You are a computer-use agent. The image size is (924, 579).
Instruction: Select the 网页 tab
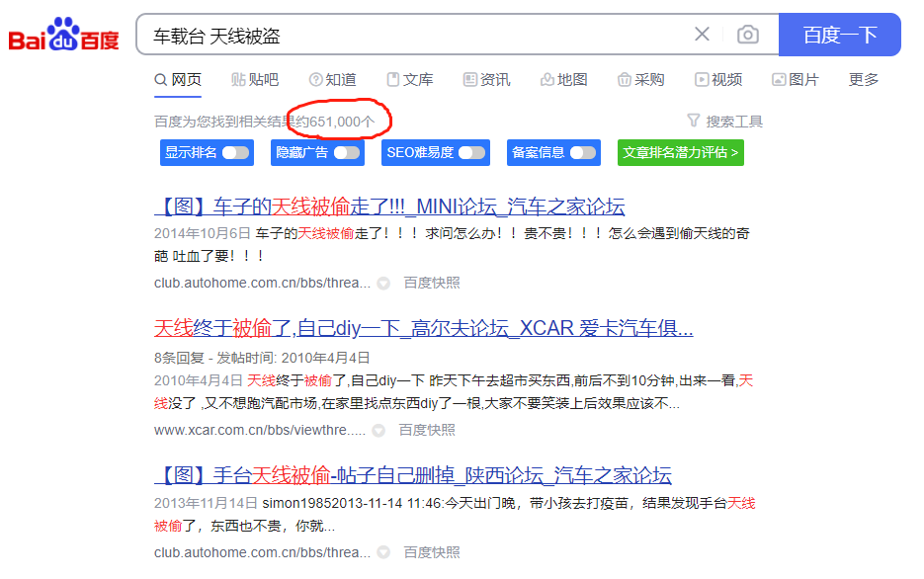(x=178, y=79)
